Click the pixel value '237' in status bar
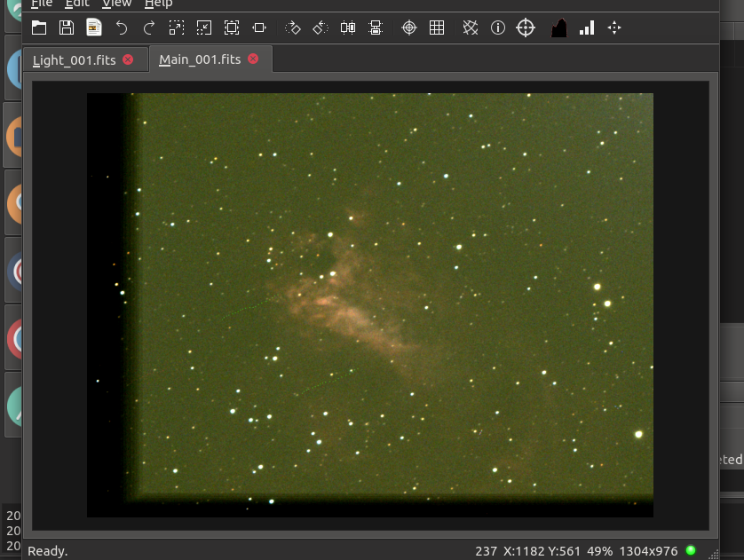The image size is (744, 560). (x=486, y=551)
